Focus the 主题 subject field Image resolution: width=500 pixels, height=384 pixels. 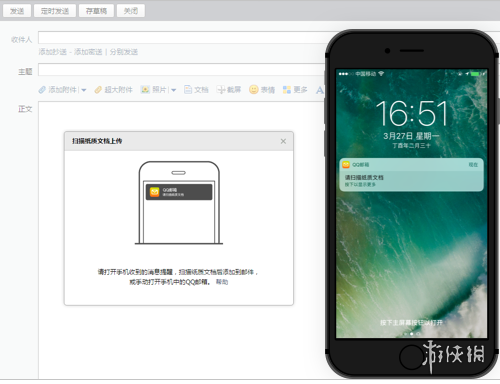(183, 70)
